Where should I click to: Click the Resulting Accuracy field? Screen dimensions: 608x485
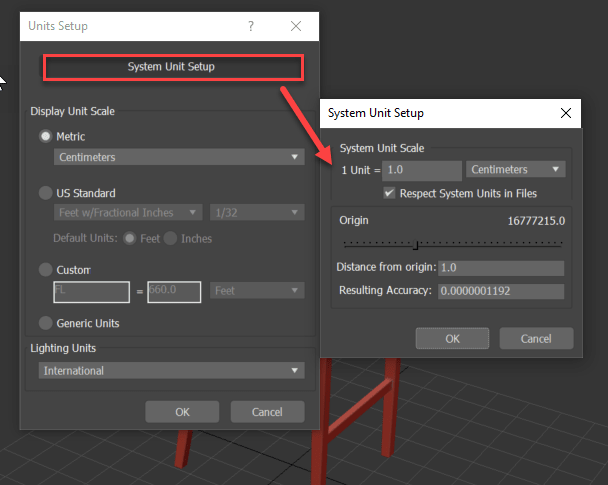501,291
